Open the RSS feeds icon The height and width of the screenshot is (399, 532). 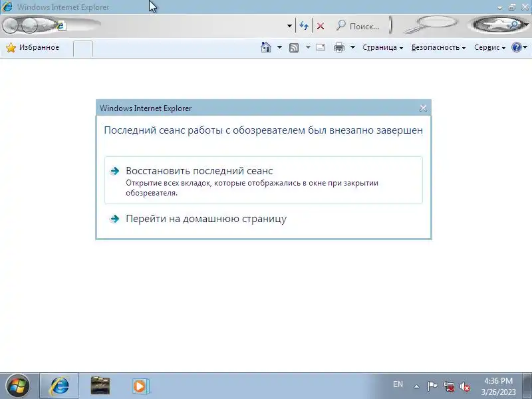coord(294,47)
